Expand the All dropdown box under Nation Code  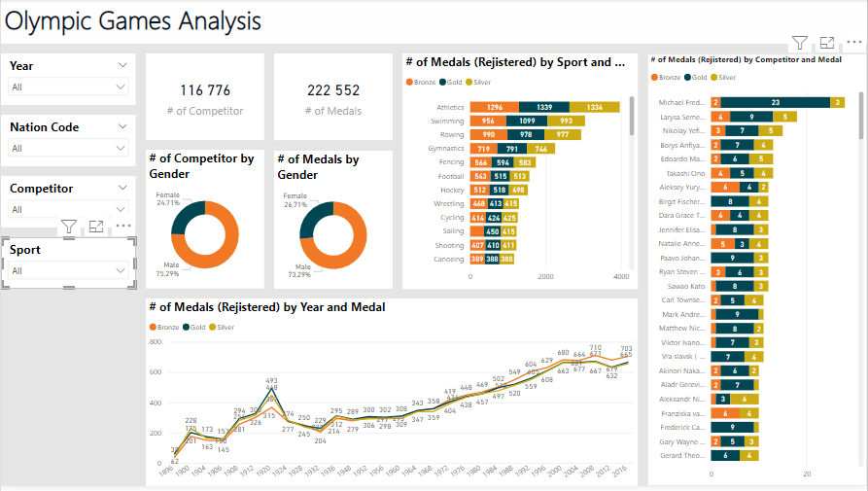coord(68,149)
